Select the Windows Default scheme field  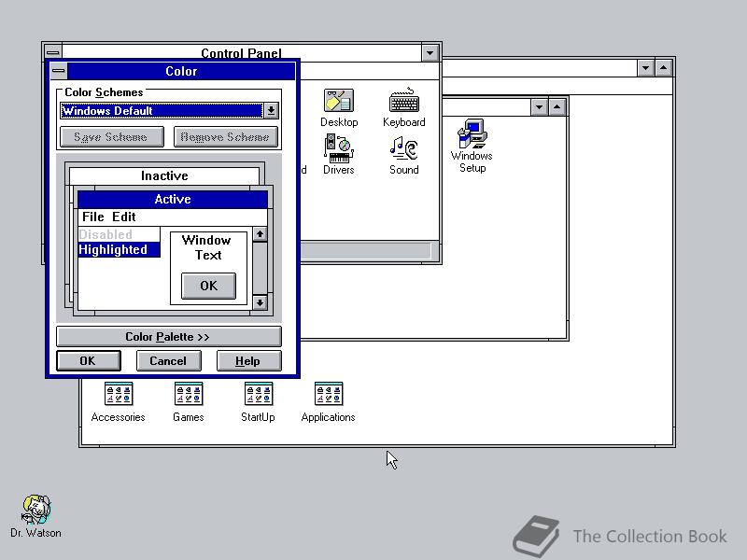162,111
